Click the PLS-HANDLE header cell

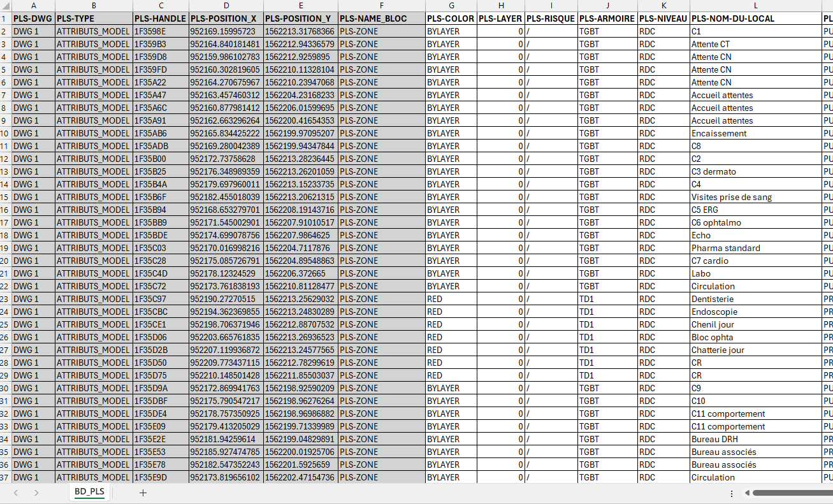[160, 18]
